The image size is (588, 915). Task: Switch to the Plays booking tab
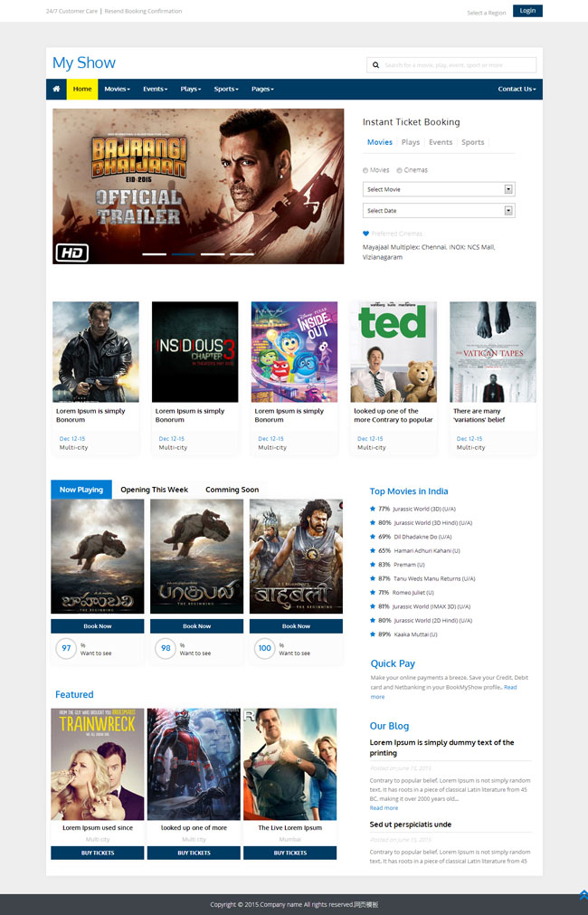pos(410,142)
